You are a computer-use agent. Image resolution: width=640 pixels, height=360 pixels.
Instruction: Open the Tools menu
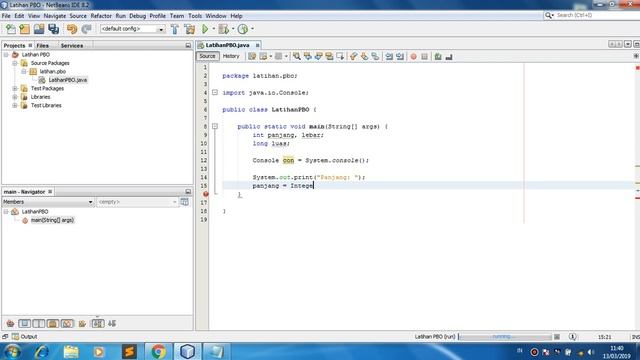195,16
